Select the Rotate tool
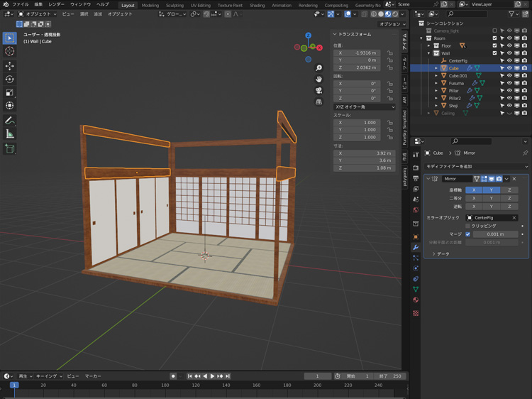 [10, 79]
